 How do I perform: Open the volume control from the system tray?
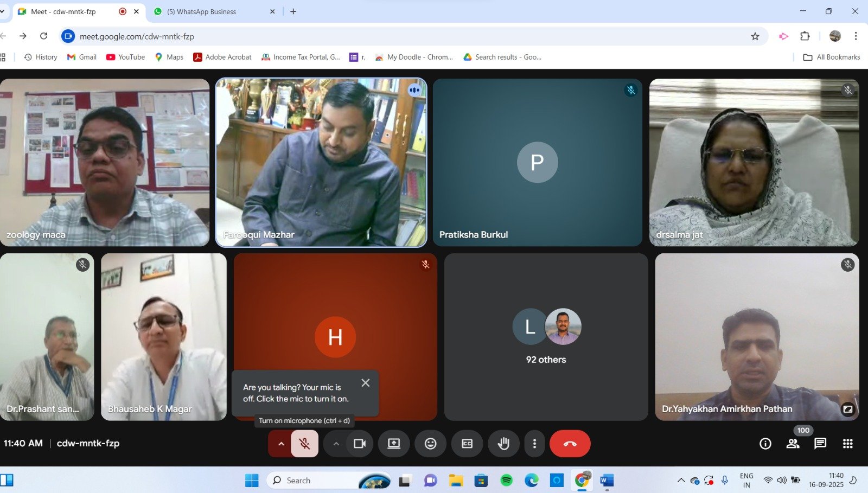(x=781, y=480)
